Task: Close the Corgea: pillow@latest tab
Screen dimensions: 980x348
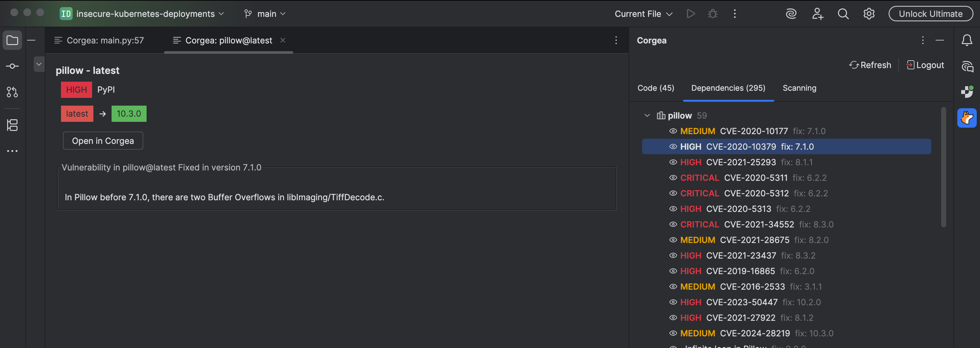Action: (283, 40)
